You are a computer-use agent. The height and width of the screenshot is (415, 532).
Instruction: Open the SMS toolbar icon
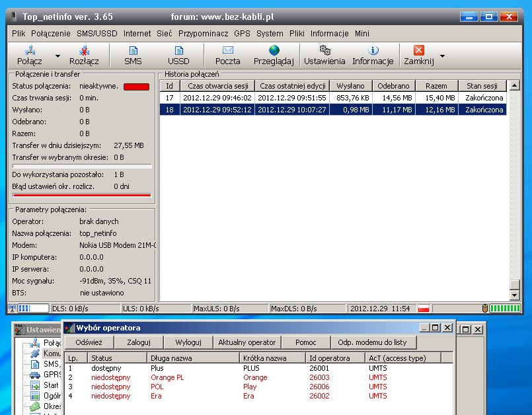point(133,50)
